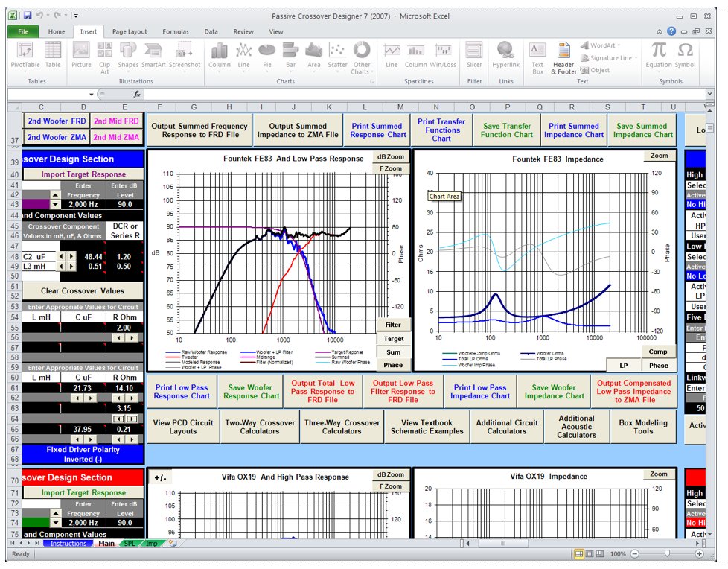Insert a Symbol
This screenshot has height=569, width=728.
(x=685, y=55)
